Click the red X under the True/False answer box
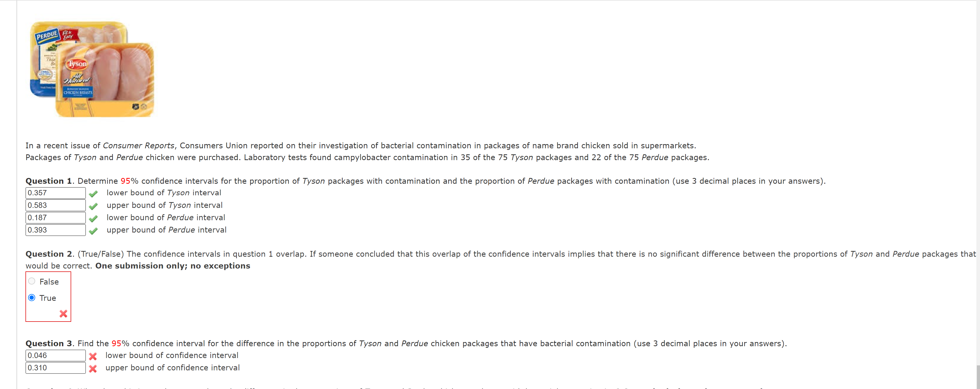980x389 pixels. coord(63,314)
